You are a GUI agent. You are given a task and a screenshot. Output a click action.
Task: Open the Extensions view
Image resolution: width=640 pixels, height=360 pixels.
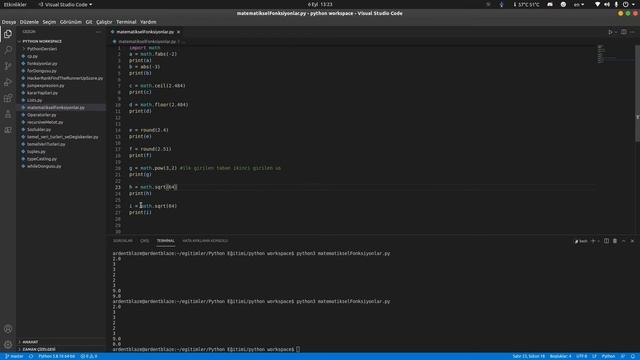[8, 98]
